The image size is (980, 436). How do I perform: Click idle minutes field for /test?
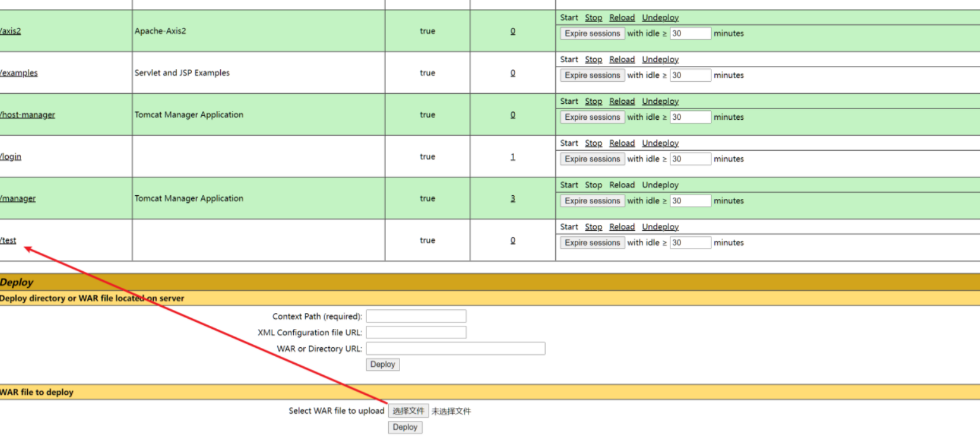(691, 243)
